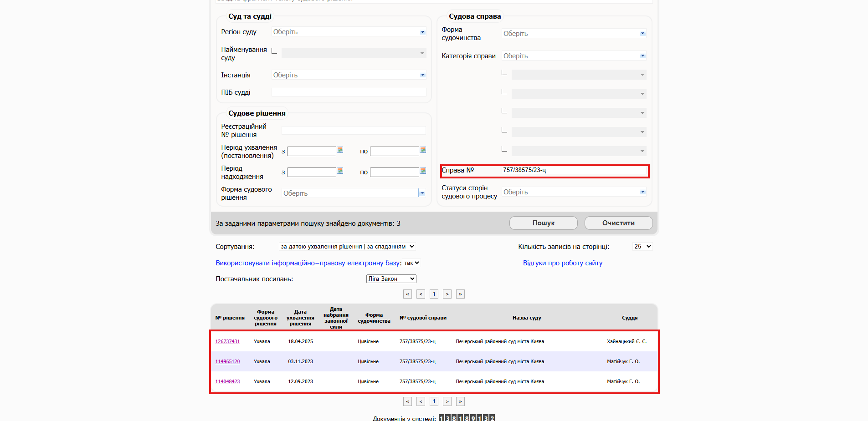
Task: Expand the Регіон суду dropdown
Action: [422, 32]
